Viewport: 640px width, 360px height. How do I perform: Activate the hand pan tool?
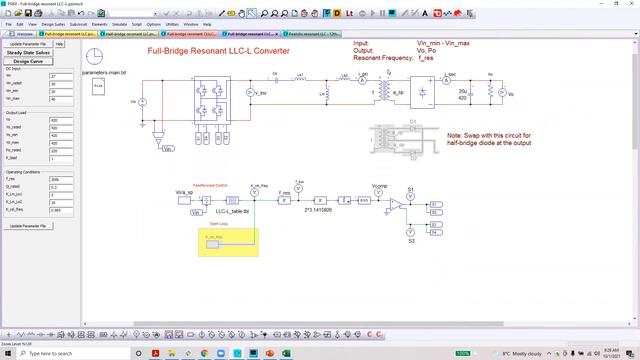click(x=242, y=13)
